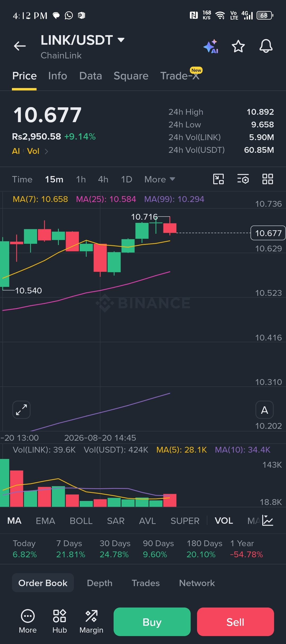This screenshot has height=644, width=286.
Task: Tap the red Sell button
Action: (235, 622)
